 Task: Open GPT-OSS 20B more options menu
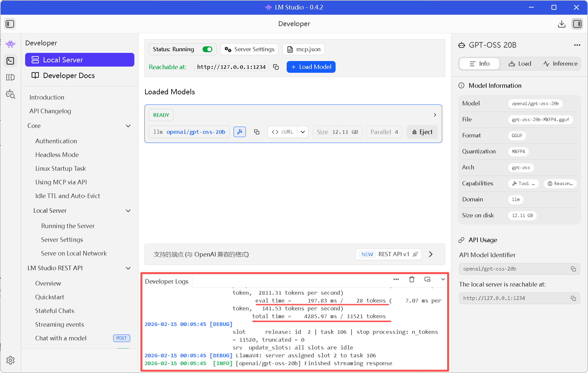[577, 45]
